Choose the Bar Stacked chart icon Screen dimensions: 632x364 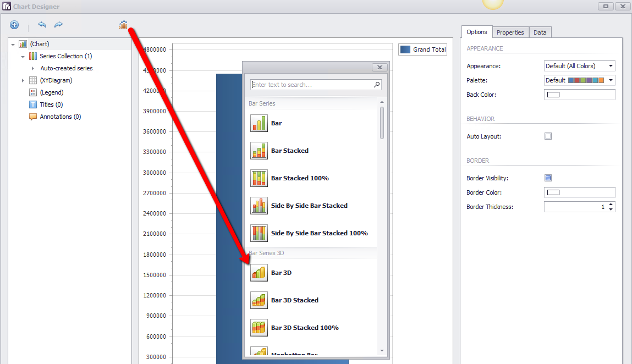point(259,150)
